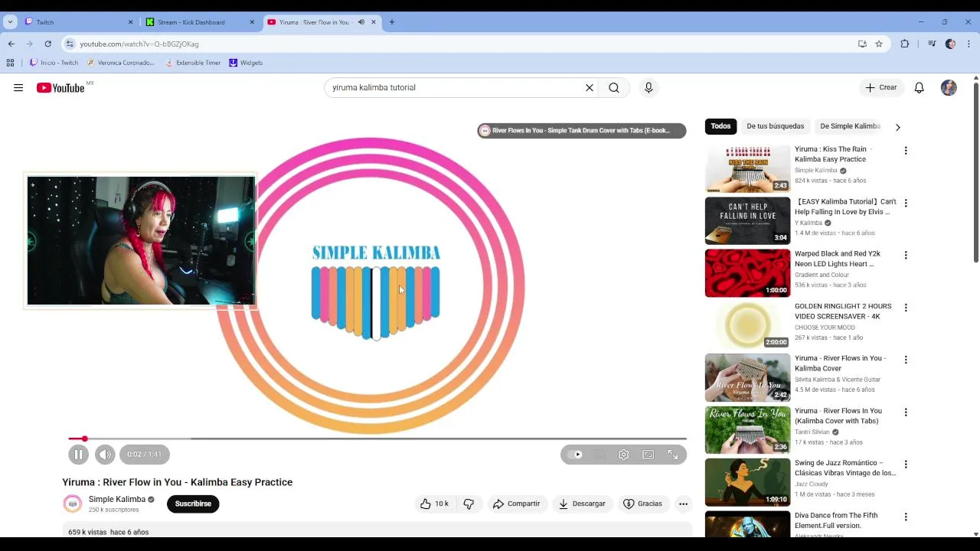Viewport: 980px width, 551px height.
Task: Open YouTube account avatar menu
Action: 949,88
